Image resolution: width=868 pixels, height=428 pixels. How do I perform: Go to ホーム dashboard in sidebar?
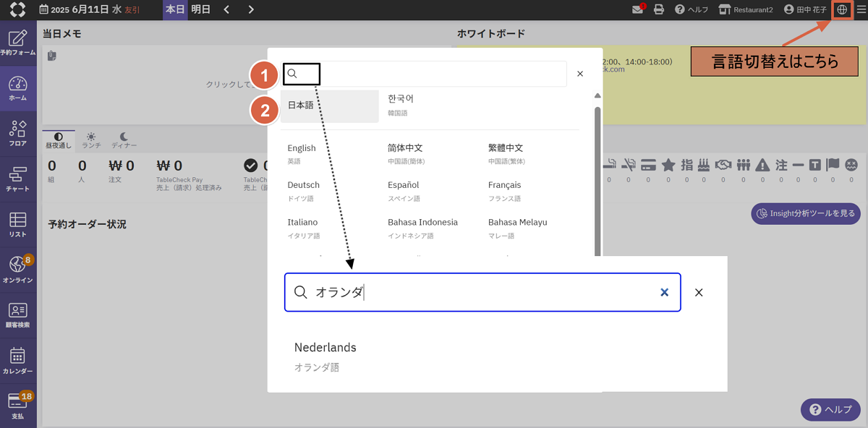click(18, 88)
